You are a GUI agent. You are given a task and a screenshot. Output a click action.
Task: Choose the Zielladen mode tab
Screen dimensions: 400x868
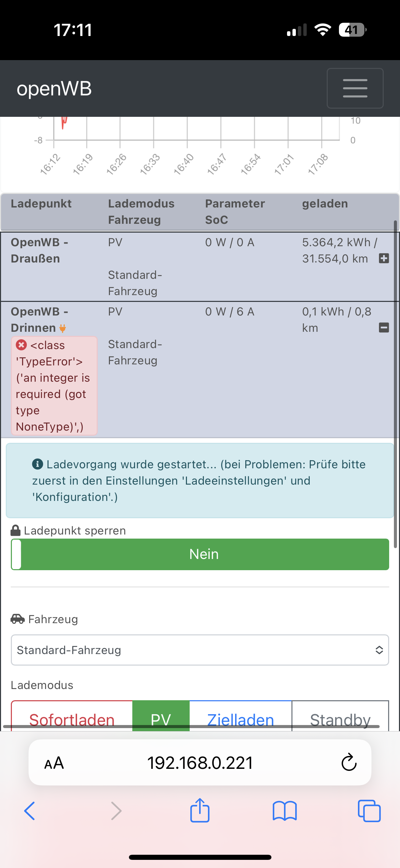[241, 717]
